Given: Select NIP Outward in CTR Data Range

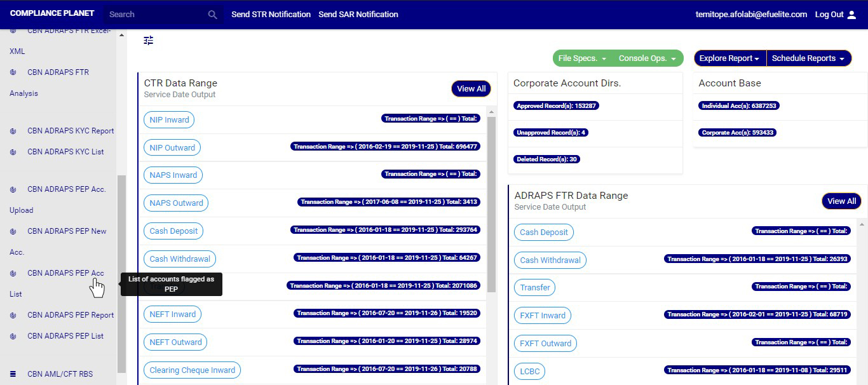Looking at the screenshot, I should click(172, 148).
